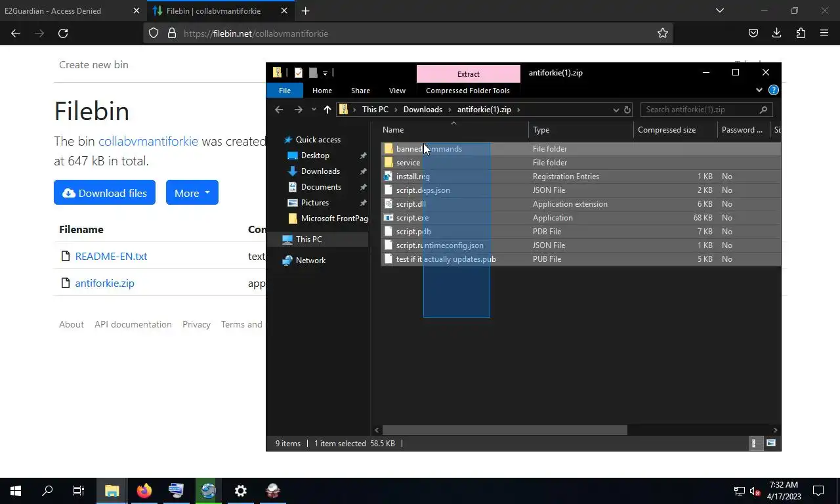Open taskbar search magnifier
Screen dimensions: 840x504
coord(47,491)
